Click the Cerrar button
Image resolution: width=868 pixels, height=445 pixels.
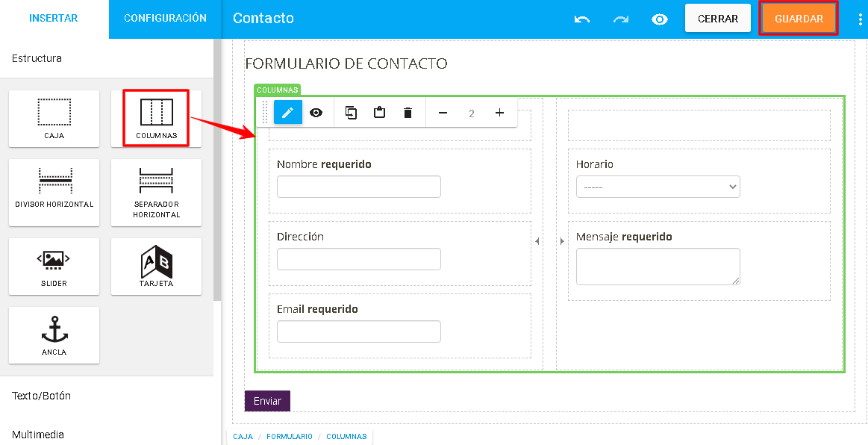(717, 19)
